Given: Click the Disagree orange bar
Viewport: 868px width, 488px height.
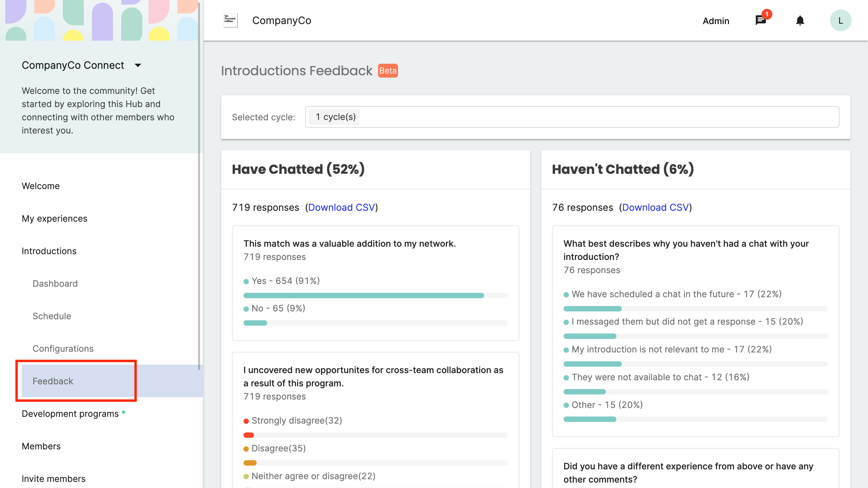Looking at the screenshot, I should tap(250, 463).
